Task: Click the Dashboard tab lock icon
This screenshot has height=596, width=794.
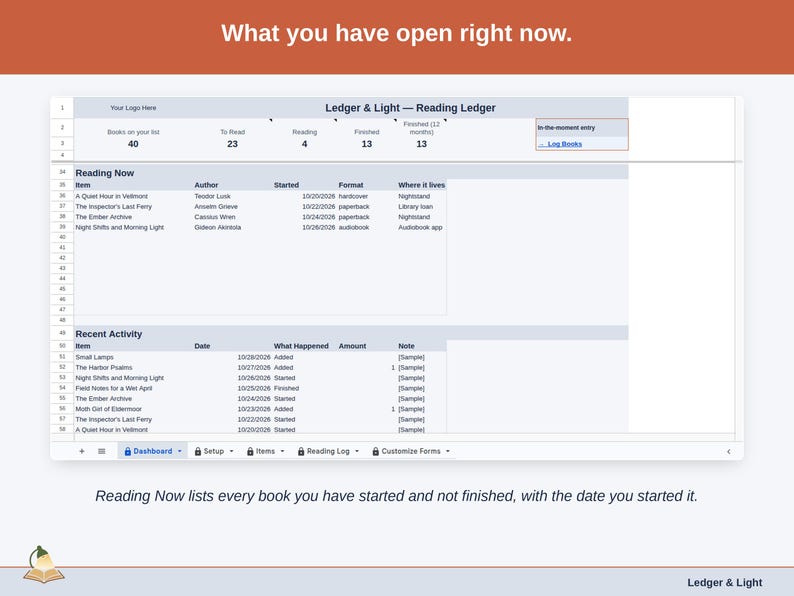Action: click(128, 451)
